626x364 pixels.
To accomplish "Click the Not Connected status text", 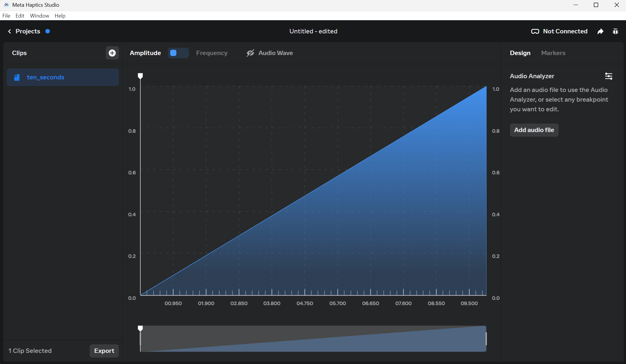I will pos(565,31).
